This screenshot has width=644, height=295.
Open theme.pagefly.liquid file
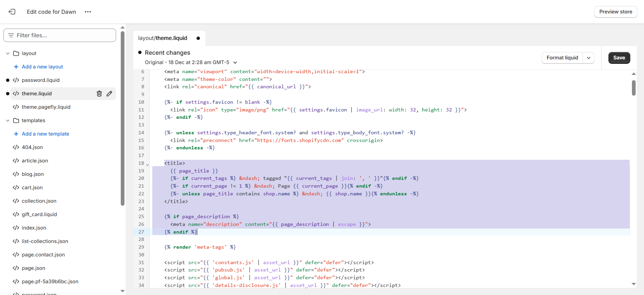tap(46, 107)
